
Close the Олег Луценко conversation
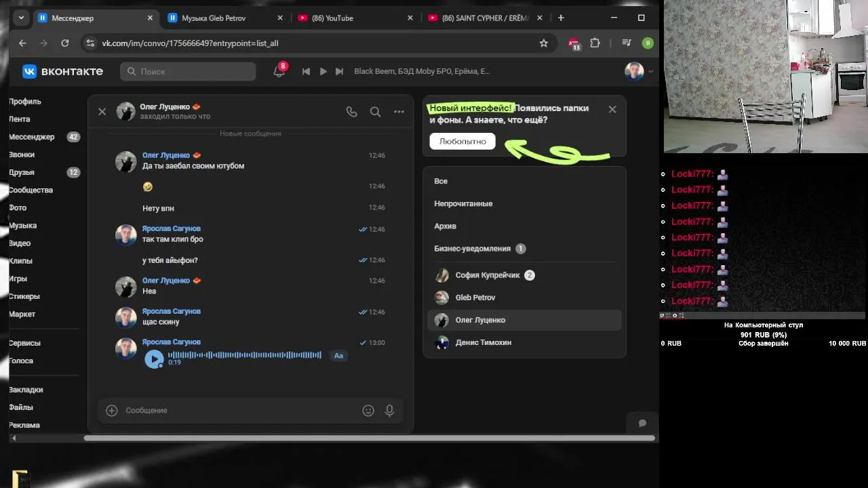pos(102,112)
